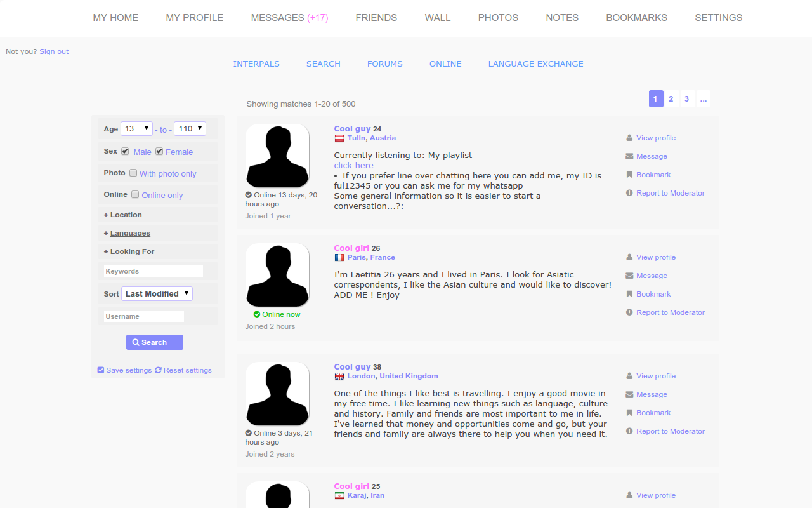Image resolution: width=812 pixels, height=508 pixels.
Task: Open the SETTINGS tab
Action: pos(719,18)
